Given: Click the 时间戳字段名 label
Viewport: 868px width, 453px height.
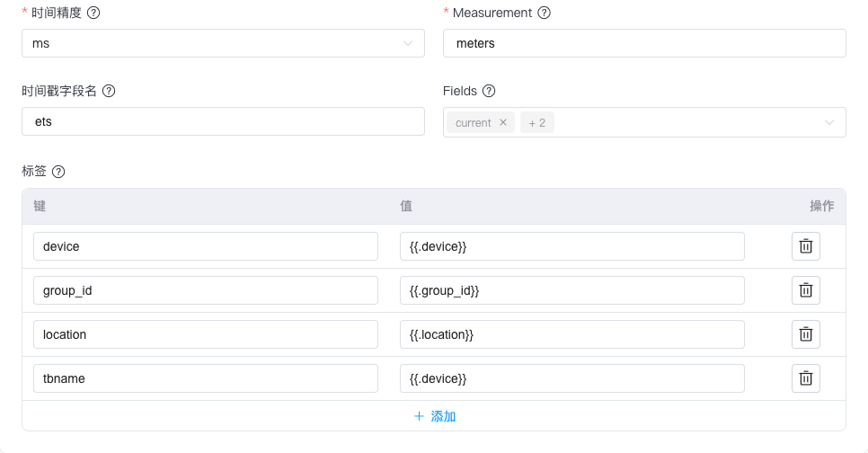Looking at the screenshot, I should (x=59, y=91).
